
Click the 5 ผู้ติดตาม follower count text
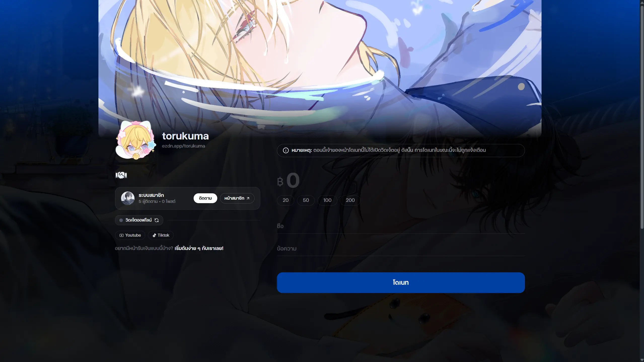tap(148, 201)
